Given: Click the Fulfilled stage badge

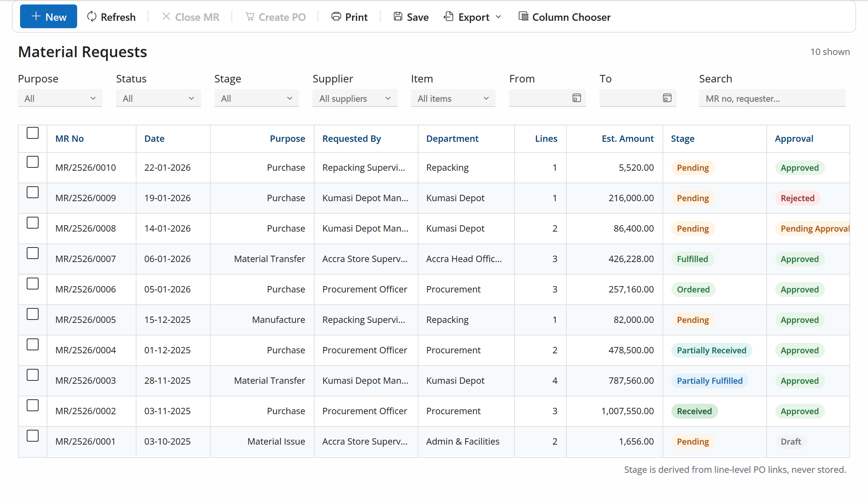Looking at the screenshot, I should 693,259.
